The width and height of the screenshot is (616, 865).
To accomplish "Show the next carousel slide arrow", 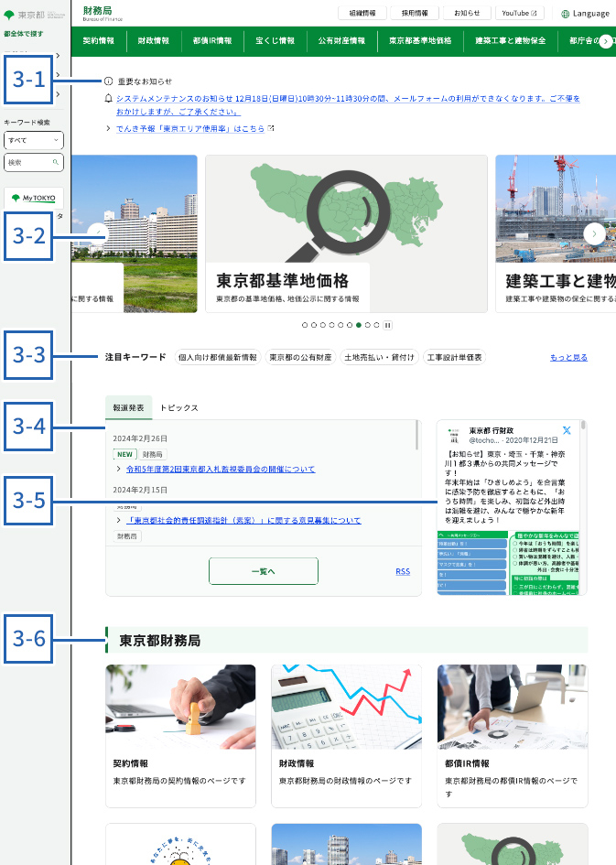I will (x=595, y=233).
